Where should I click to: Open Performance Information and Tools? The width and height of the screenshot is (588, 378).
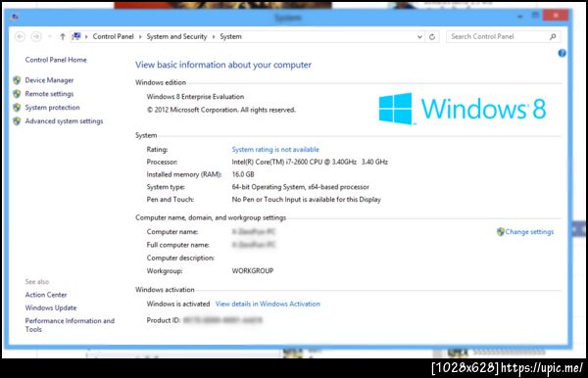pyautogui.click(x=70, y=325)
